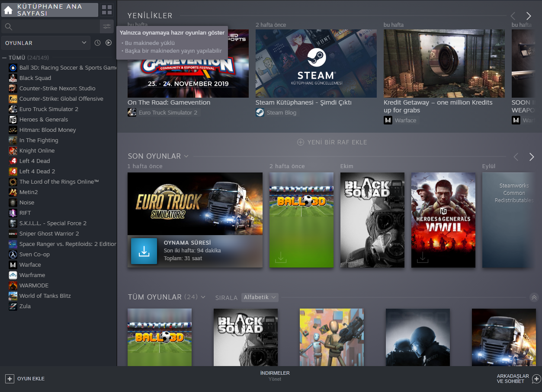Open İNDİRMELER downloads manager
This screenshot has height=392, width=542.
(x=275, y=376)
